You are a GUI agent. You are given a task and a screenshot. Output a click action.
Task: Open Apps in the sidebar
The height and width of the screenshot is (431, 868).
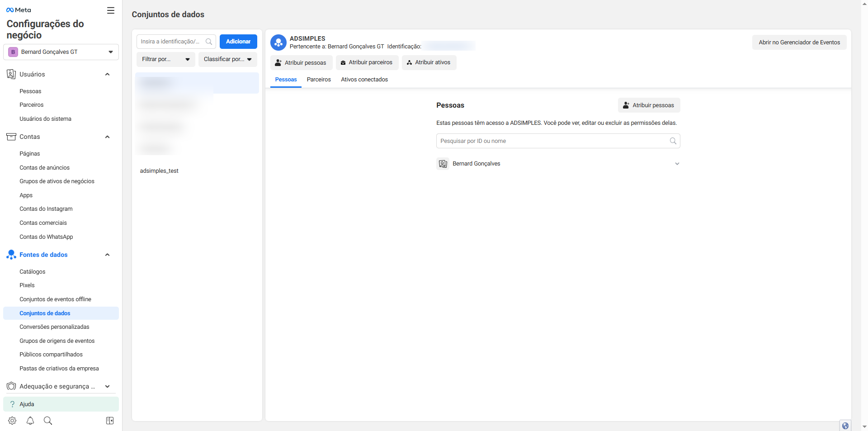coord(26,195)
